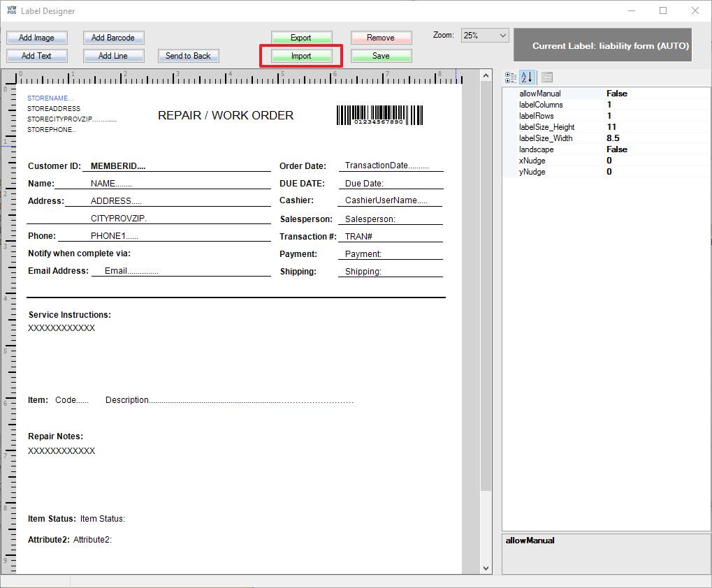
Task: Click the 11 value of labelSize_Height
Action: click(611, 127)
